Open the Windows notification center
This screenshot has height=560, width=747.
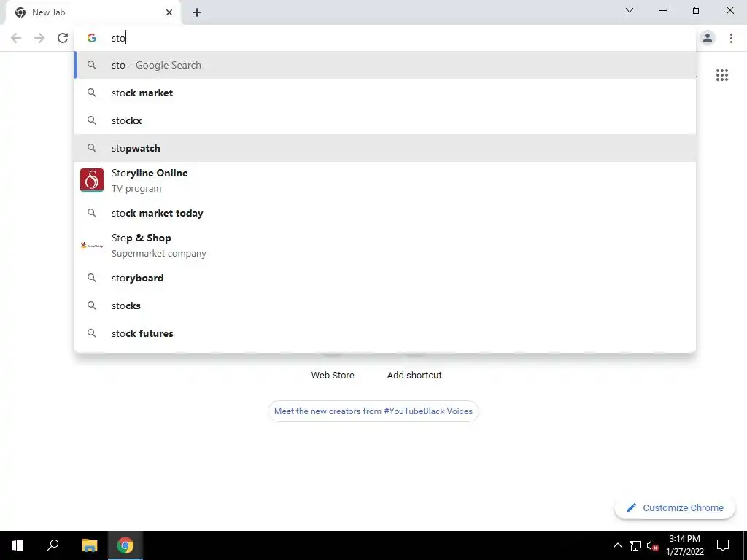point(723,545)
